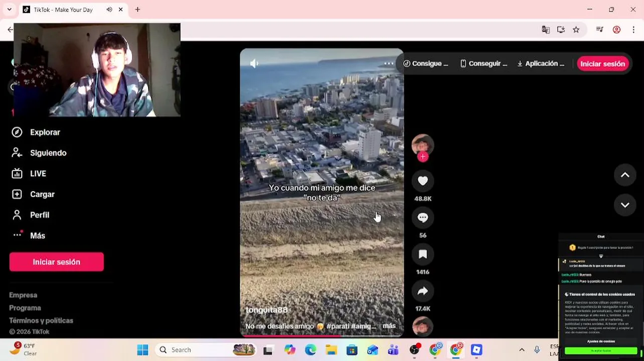Close the TikTok browser tab
Viewport: 644px width, 361px height.
[121, 10]
